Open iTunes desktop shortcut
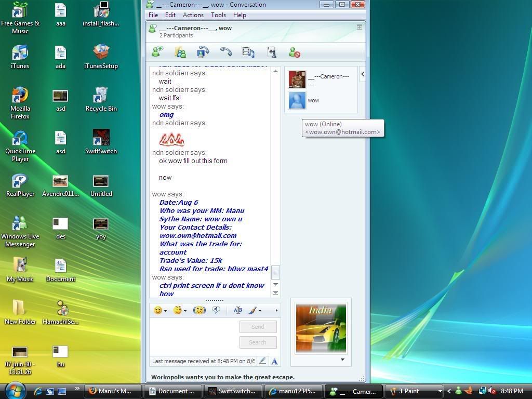The height and width of the screenshot is (399, 532). 20,57
